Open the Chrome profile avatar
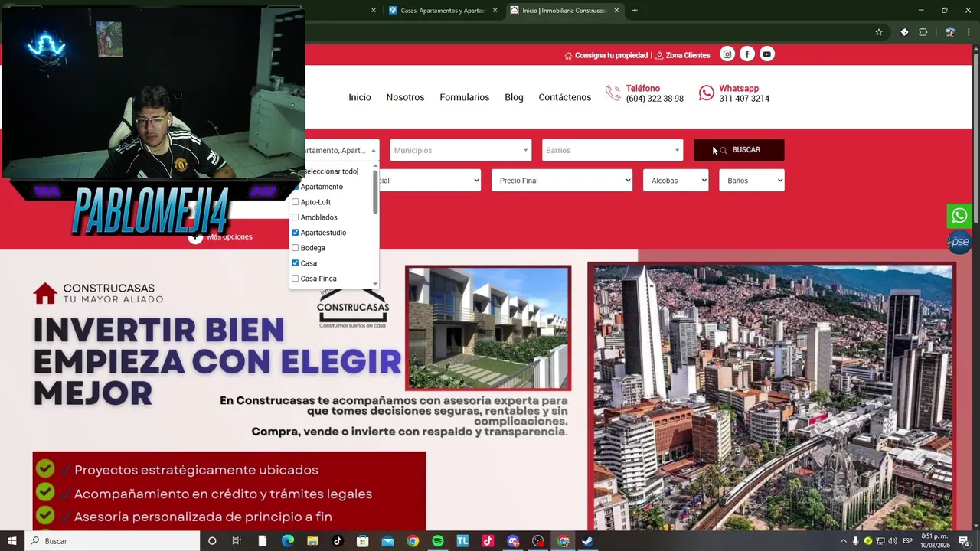 [950, 32]
